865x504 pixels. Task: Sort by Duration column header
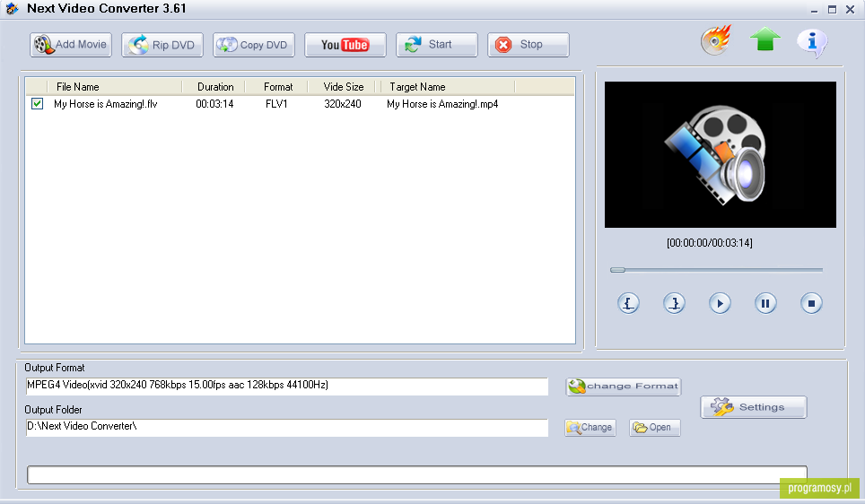[x=215, y=87]
